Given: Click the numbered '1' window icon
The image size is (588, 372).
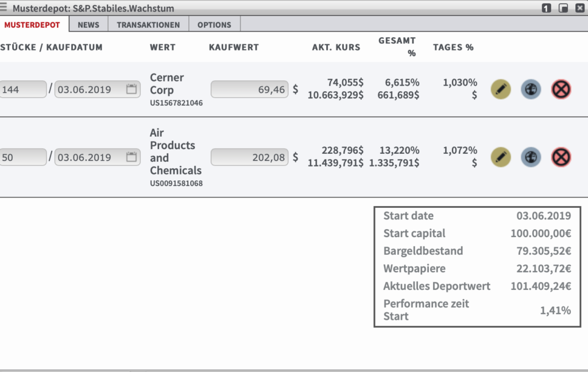Looking at the screenshot, I should coord(547,8).
